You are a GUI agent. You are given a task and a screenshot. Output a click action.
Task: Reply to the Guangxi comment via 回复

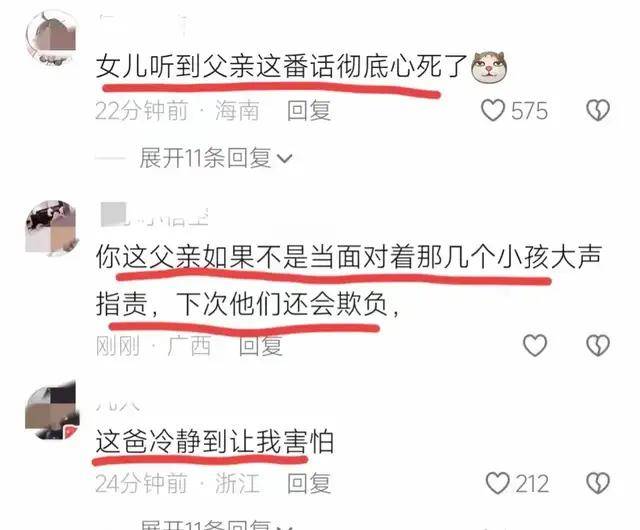click(x=260, y=345)
